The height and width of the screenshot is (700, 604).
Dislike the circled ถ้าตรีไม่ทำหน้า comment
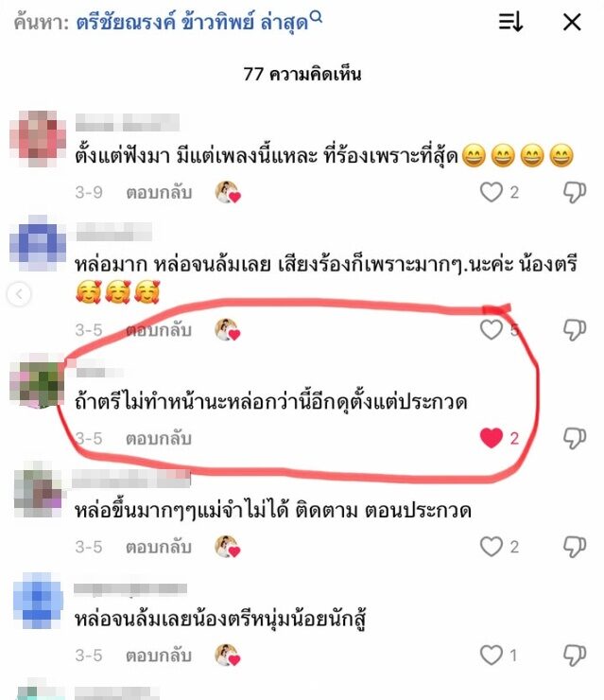[575, 438]
